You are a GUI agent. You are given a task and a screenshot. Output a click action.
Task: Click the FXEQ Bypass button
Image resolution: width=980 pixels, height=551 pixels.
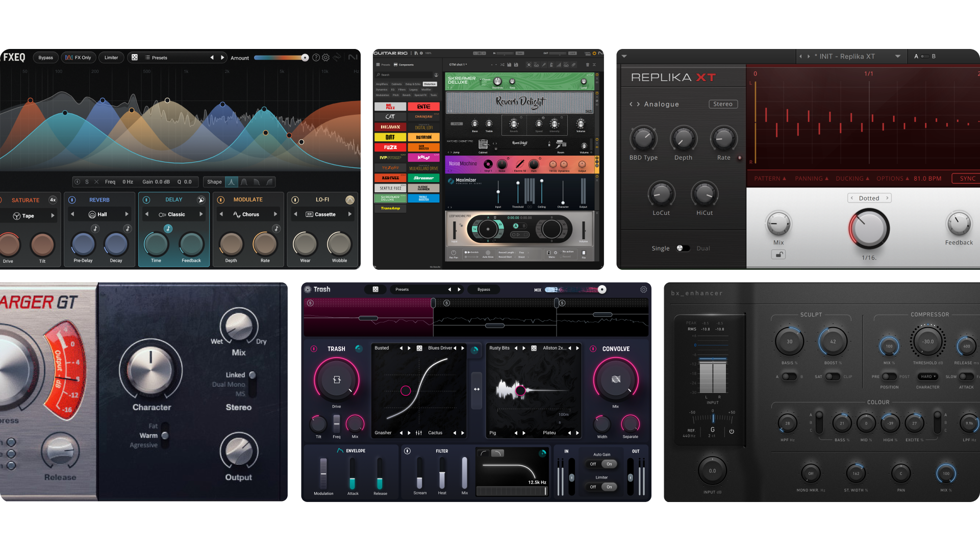(x=46, y=58)
